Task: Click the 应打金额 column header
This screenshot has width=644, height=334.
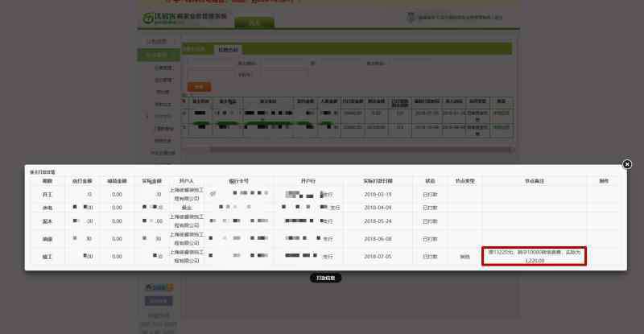Action: click(82, 181)
